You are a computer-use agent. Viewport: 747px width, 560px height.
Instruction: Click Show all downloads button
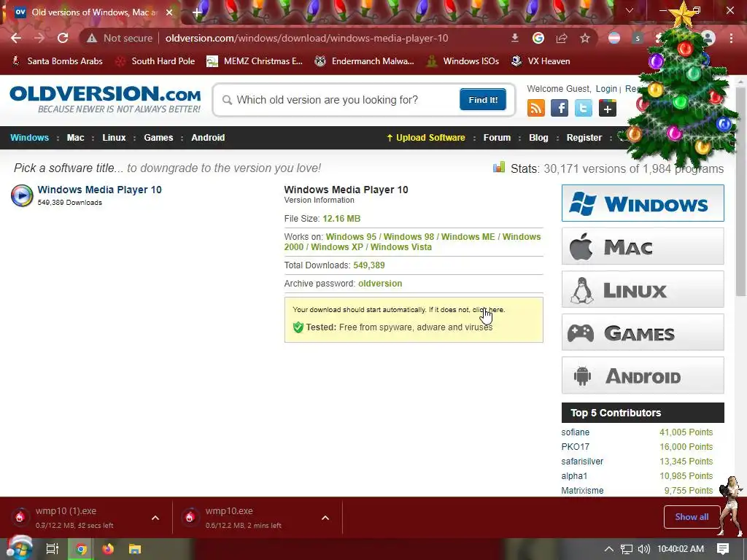tap(692, 517)
